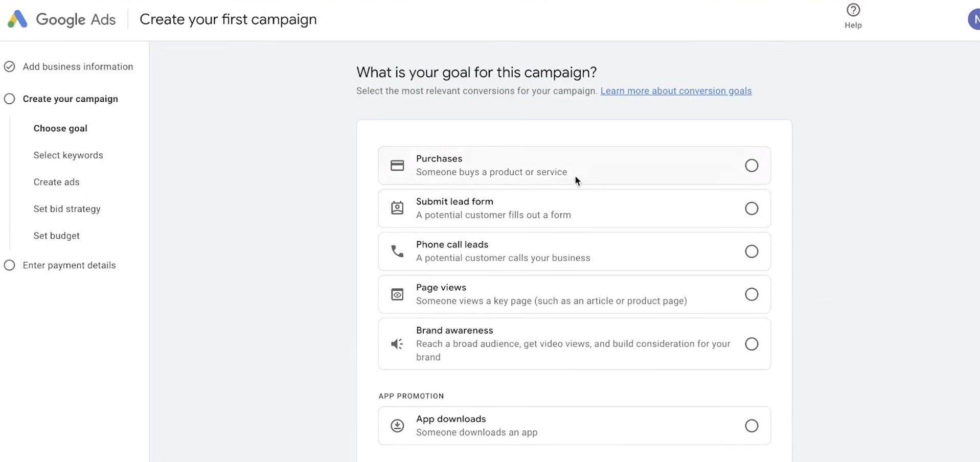This screenshot has height=462, width=980.
Task: Go to the Select keywords step
Action: [x=69, y=155]
